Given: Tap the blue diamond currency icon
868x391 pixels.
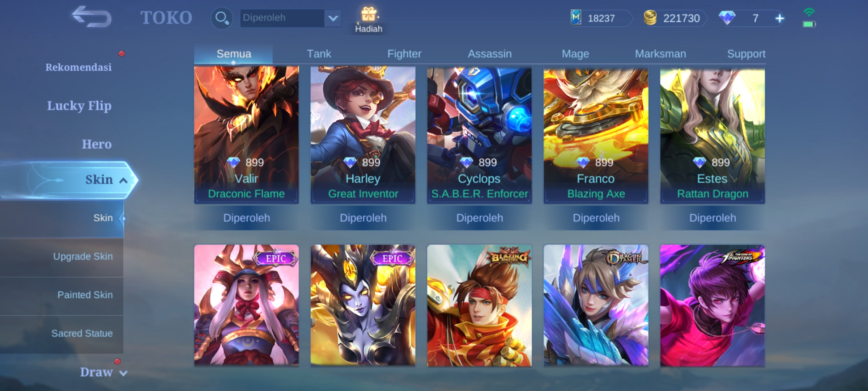Looking at the screenshot, I should (727, 18).
